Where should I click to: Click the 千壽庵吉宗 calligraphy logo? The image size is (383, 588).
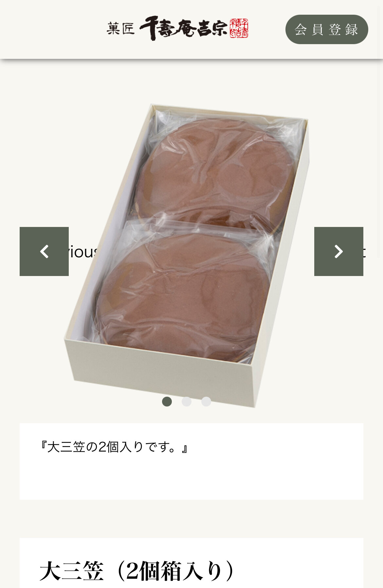[183, 28]
